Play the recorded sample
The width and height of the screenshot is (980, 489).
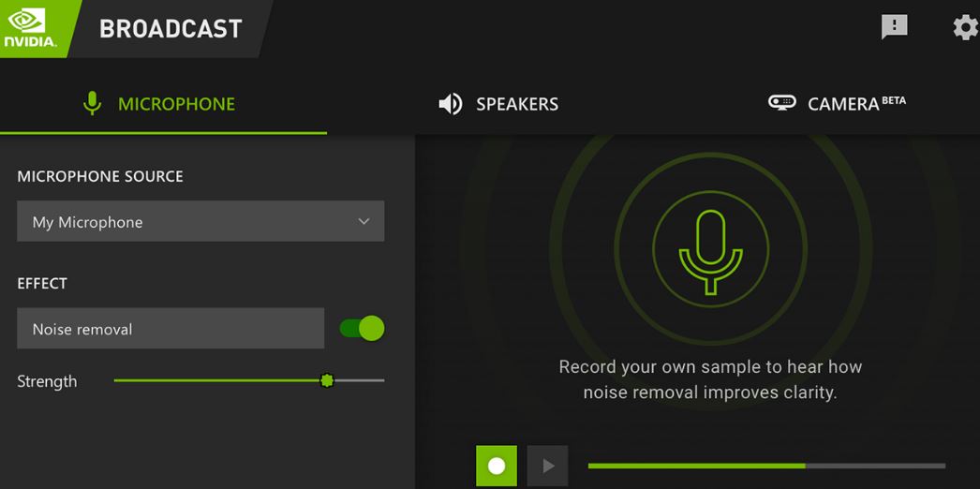click(547, 466)
